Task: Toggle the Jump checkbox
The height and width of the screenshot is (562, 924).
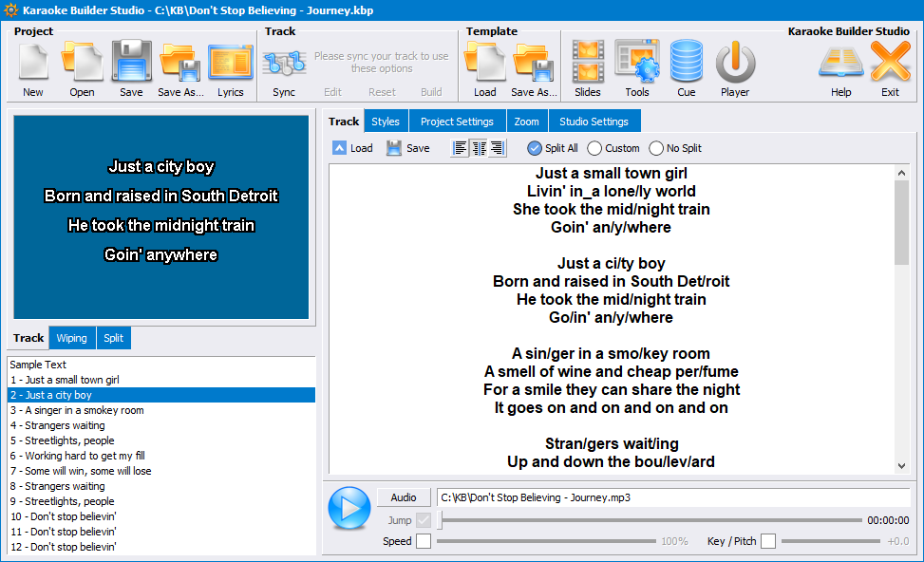Action: (x=424, y=520)
